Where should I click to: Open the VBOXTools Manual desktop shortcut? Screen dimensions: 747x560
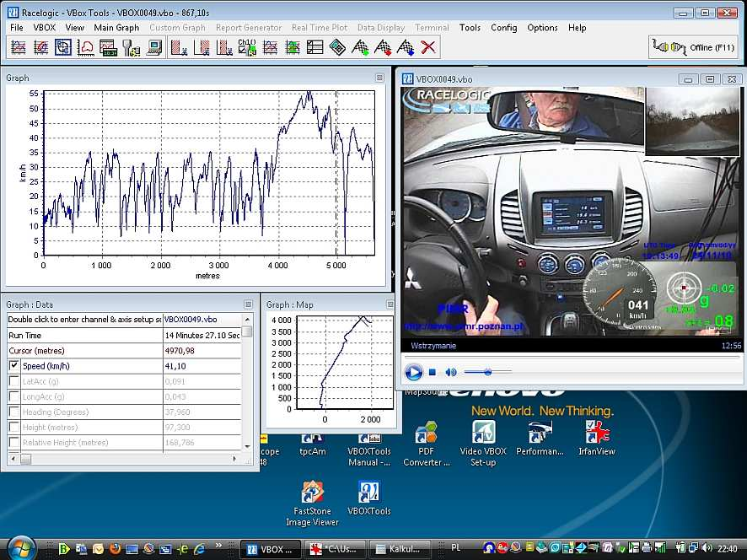point(369,450)
